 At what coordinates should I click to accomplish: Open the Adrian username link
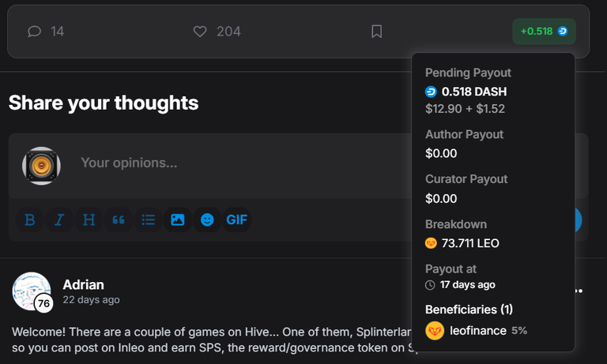(83, 285)
